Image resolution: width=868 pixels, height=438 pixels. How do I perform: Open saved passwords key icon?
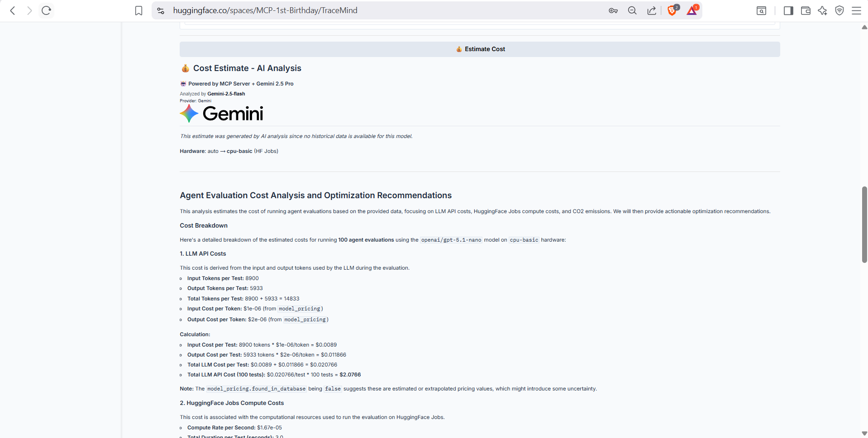tap(613, 10)
